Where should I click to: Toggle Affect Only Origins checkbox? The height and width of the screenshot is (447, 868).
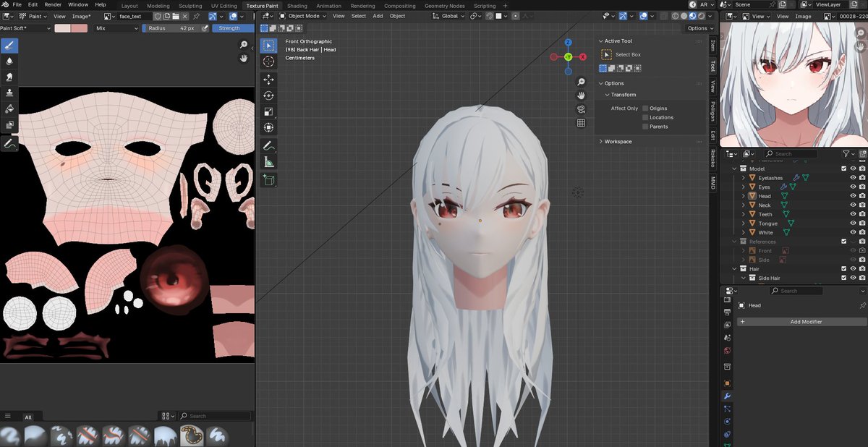point(645,108)
